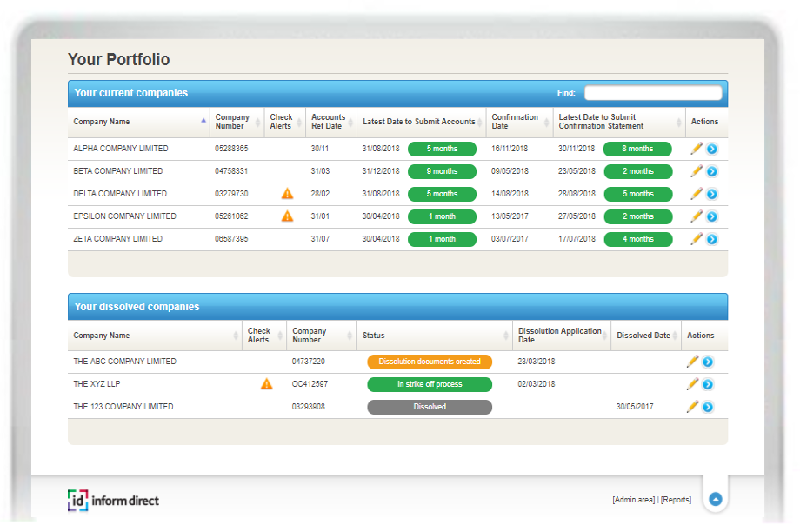Sort dissolved companies by Dissolved Date column
This screenshot has width=800, height=532.
[643, 336]
